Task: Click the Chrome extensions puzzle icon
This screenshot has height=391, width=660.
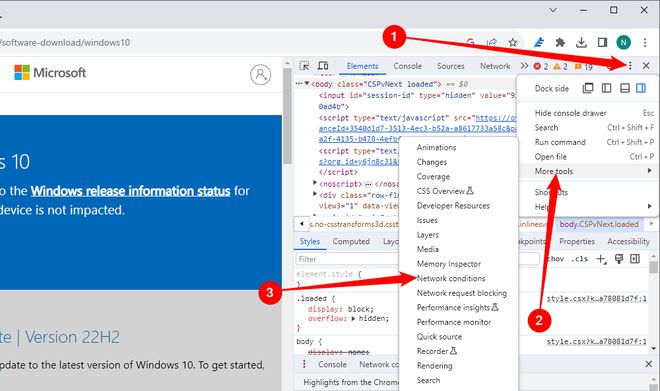Action: 560,43
